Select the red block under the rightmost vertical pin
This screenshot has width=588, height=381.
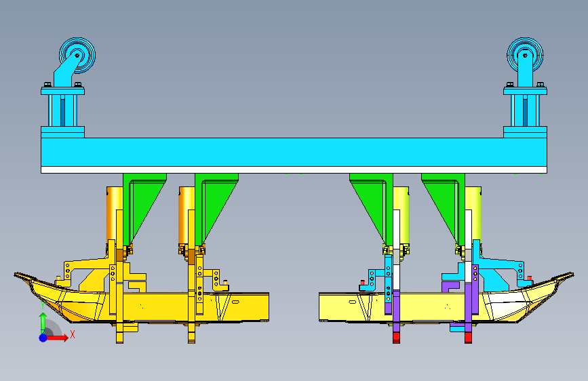click(x=468, y=336)
